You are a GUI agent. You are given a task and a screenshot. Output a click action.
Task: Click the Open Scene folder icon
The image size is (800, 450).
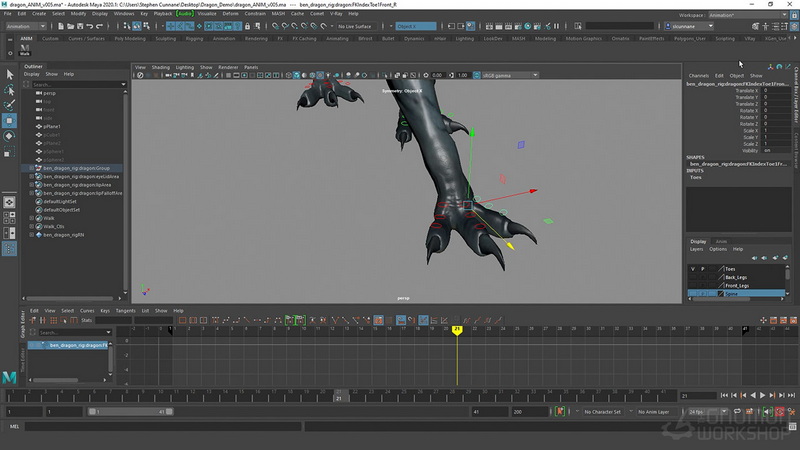tap(70, 26)
